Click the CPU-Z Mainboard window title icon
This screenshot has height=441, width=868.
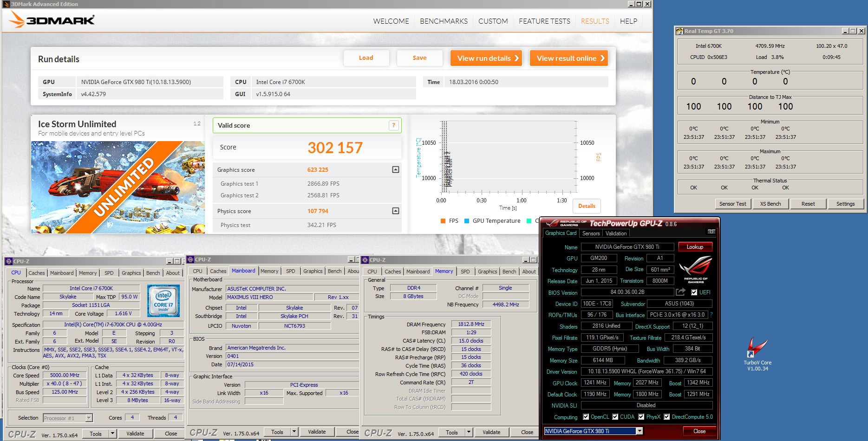coord(190,259)
